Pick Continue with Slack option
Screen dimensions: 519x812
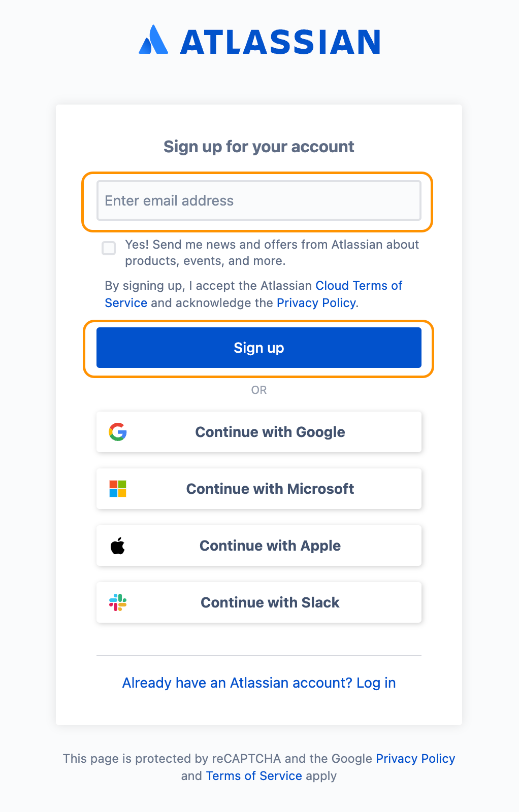(x=259, y=602)
